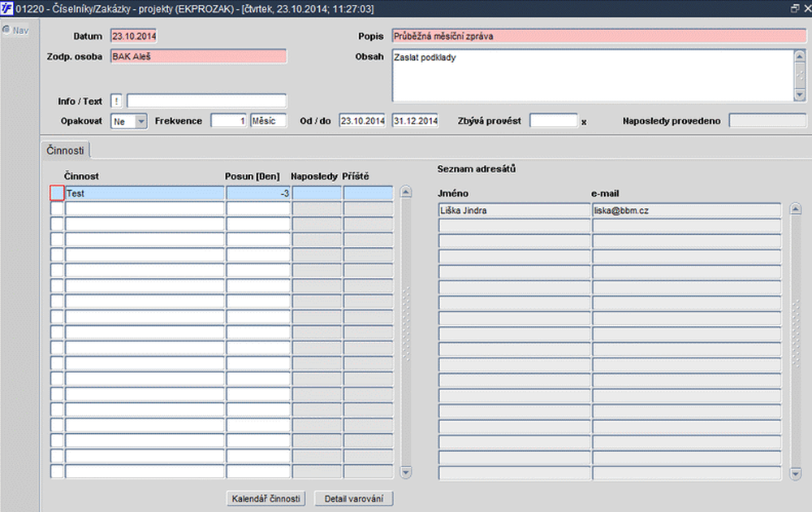Click the Seznam adresátů heading
The width and height of the screenshot is (812, 512).
point(477,169)
